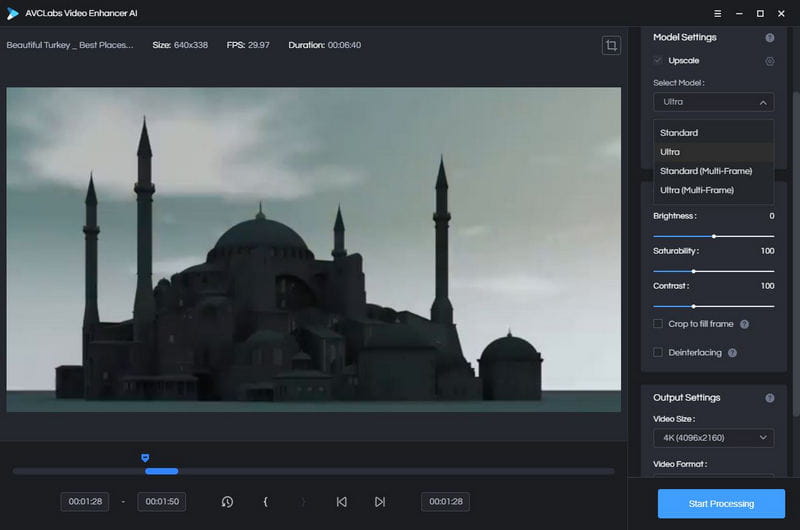Image resolution: width=800 pixels, height=530 pixels.
Task: Choose Standard (Multi-Frame) model
Action: click(x=713, y=171)
